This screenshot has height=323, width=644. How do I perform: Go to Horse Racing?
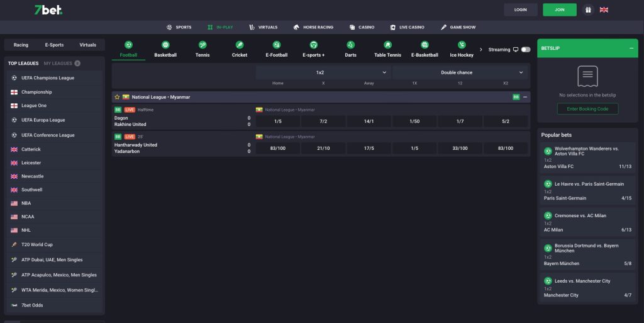[x=313, y=27]
